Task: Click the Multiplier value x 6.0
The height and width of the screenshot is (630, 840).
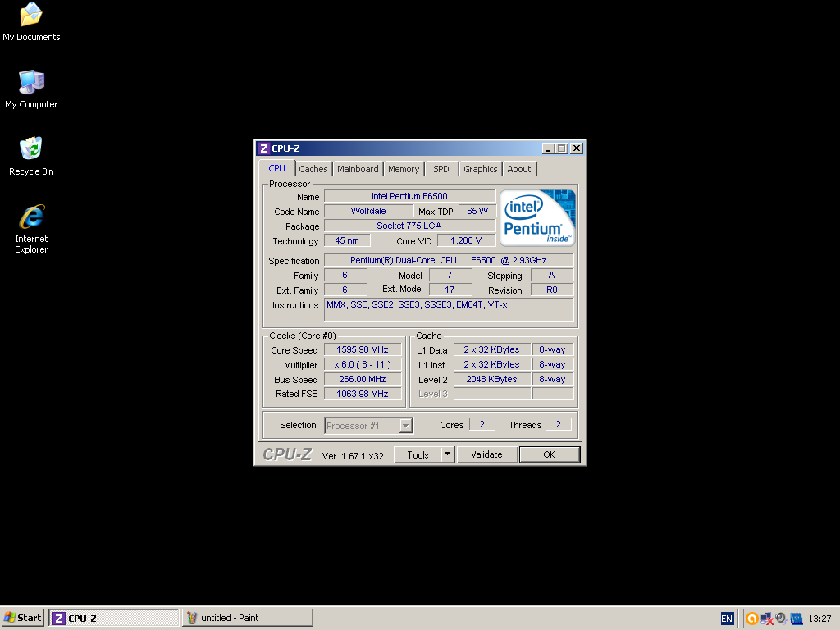Action: (x=363, y=364)
